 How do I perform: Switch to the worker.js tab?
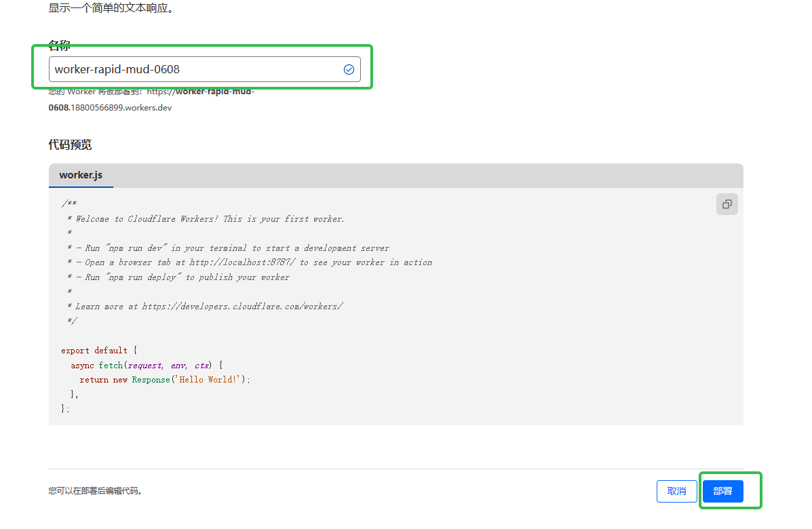point(81,175)
